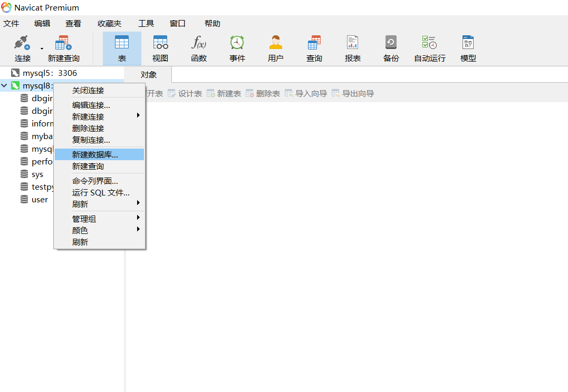Open the 报表 (Reports) view
The height and width of the screenshot is (392, 568).
point(352,47)
